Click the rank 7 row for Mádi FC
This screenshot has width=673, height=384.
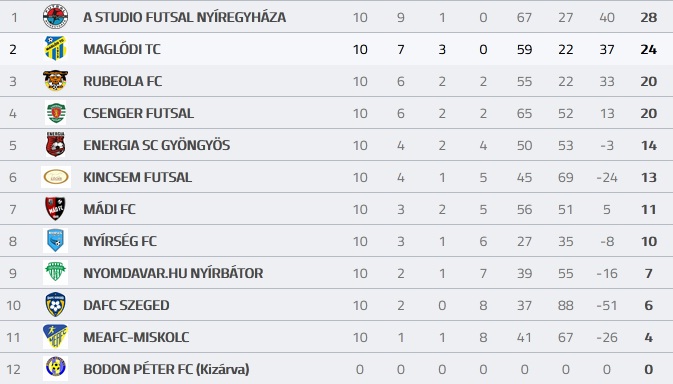point(336,209)
